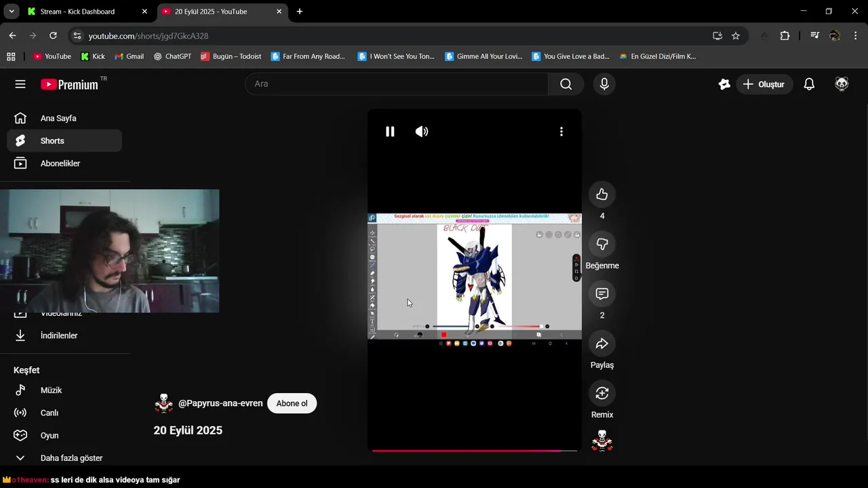This screenshot has height=488, width=868.
Task: Click the search magnifier button
Action: tap(566, 84)
